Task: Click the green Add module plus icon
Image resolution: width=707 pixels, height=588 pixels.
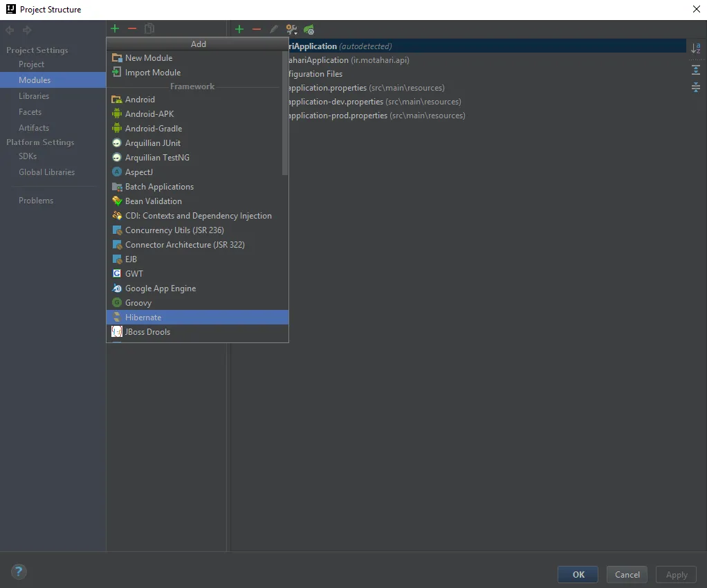Action: click(115, 29)
